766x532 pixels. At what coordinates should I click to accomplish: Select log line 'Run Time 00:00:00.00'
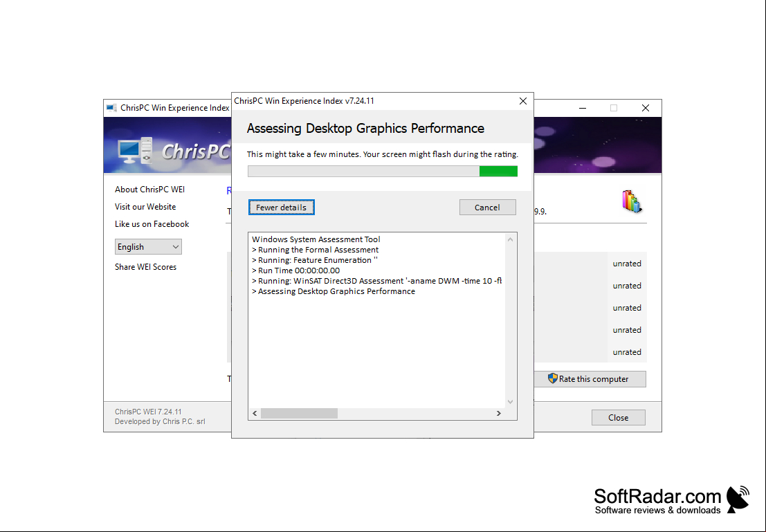[295, 270]
